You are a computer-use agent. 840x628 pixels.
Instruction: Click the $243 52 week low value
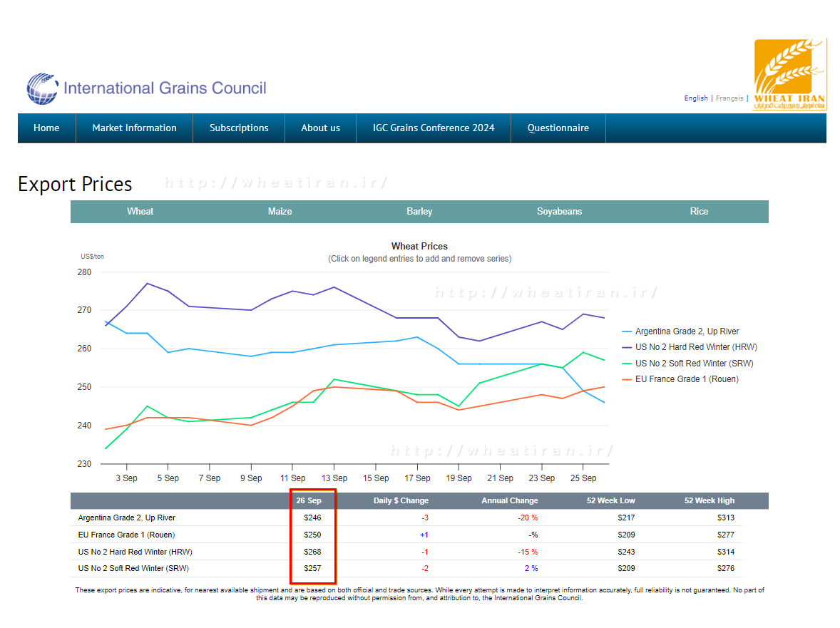point(626,552)
